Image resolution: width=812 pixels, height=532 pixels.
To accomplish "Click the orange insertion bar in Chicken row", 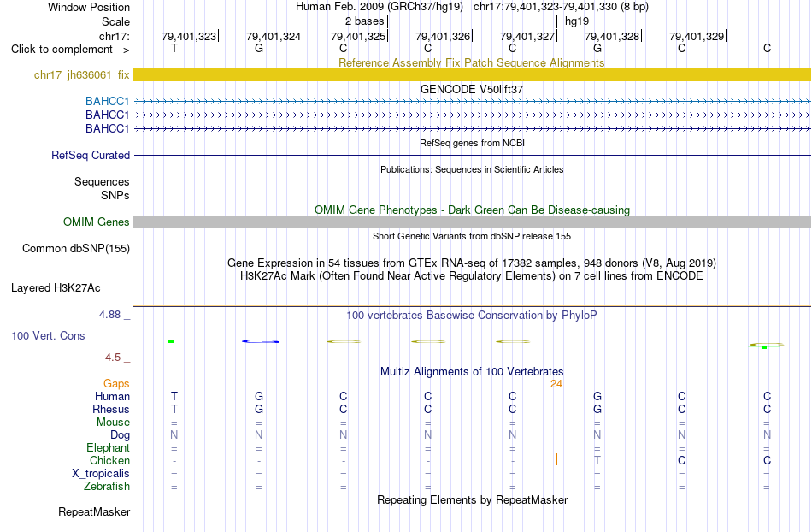I will coord(556,459).
